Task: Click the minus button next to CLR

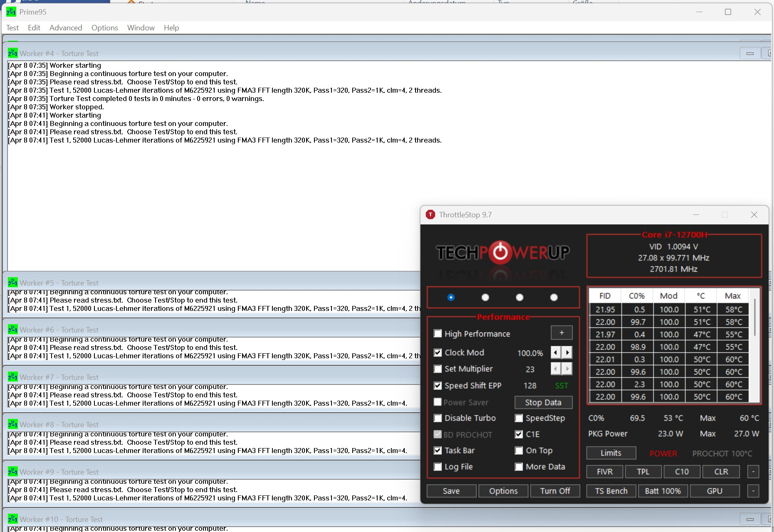Action: [x=753, y=472]
